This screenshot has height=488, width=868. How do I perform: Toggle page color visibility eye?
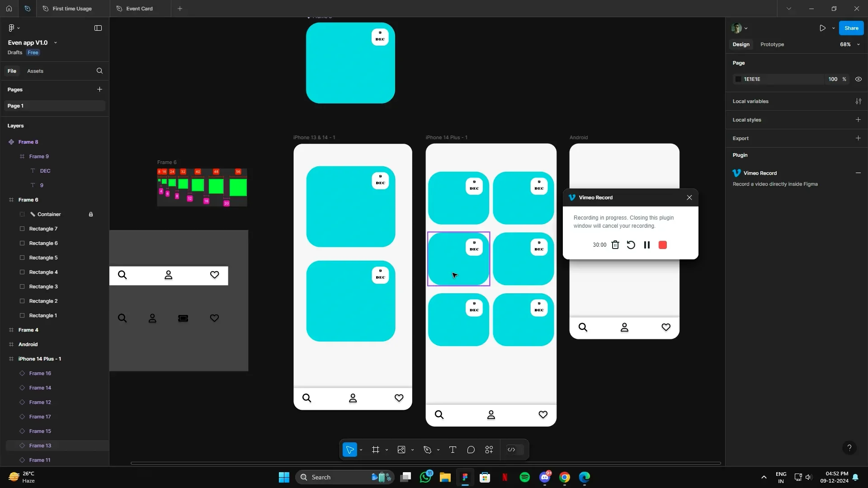pos(859,79)
